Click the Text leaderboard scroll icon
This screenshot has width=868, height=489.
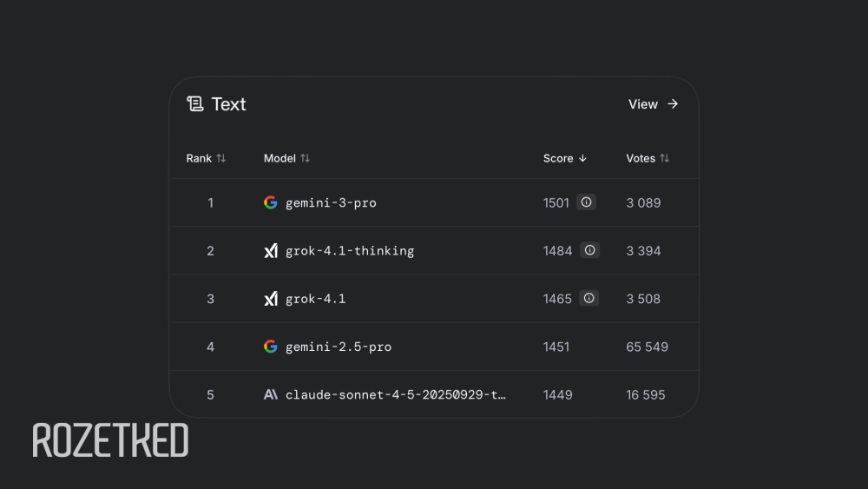(195, 104)
